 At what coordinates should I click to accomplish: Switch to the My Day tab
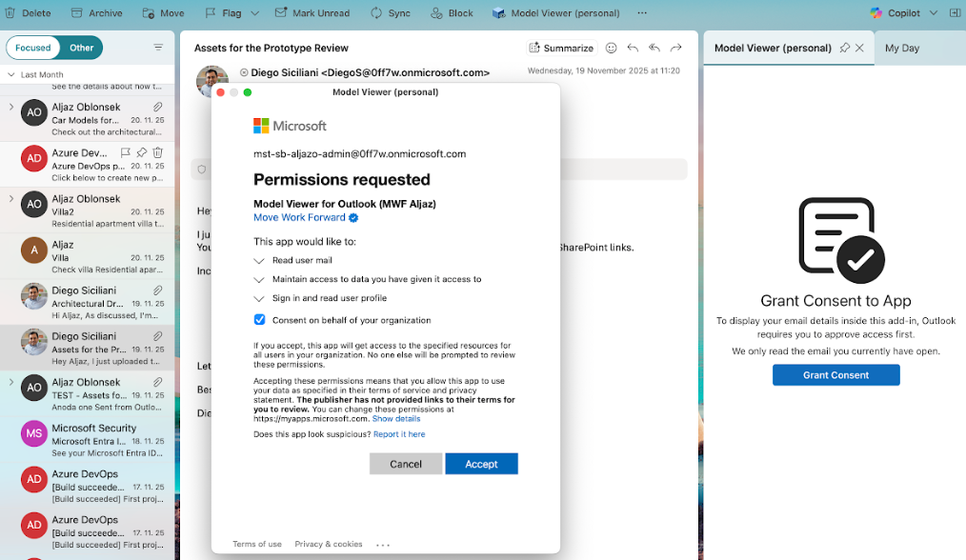(901, 48)
